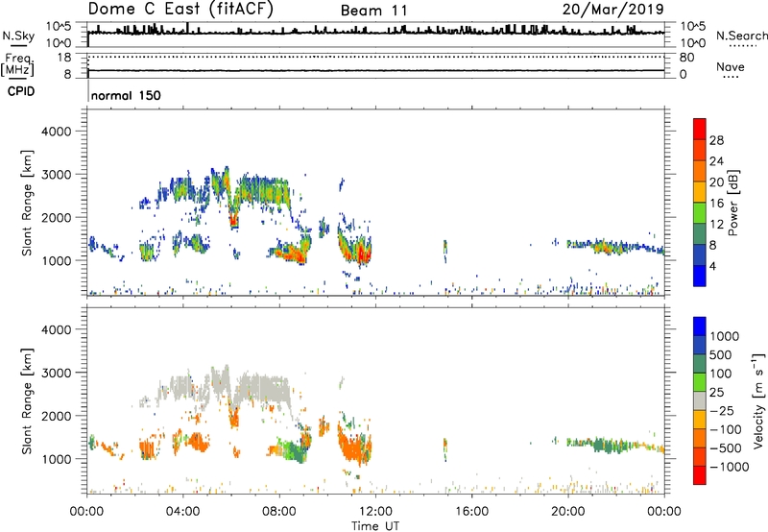Click the '18' frequency axis value
This screenshot has width=768, height=532.
tap(64, 58)
